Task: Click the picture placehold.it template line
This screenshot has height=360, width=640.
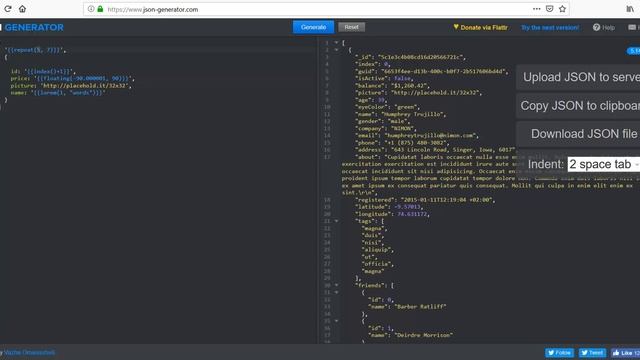Action: [71, 86]
